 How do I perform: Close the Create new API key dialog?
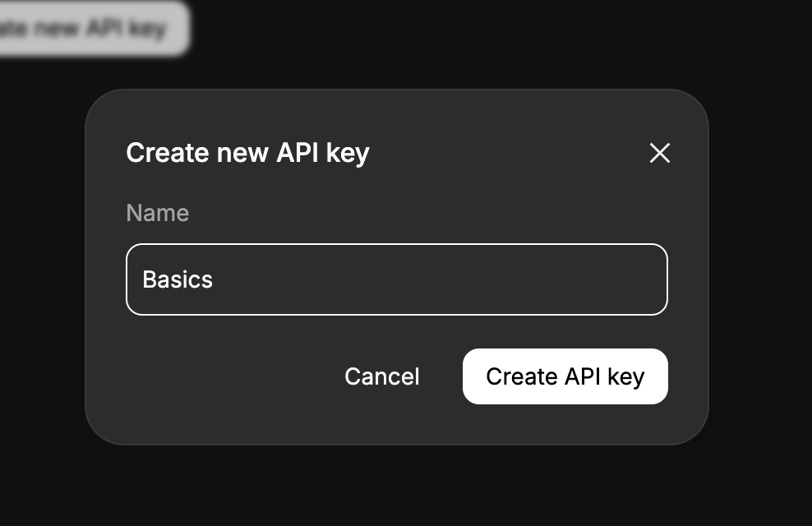pos(659,153)
